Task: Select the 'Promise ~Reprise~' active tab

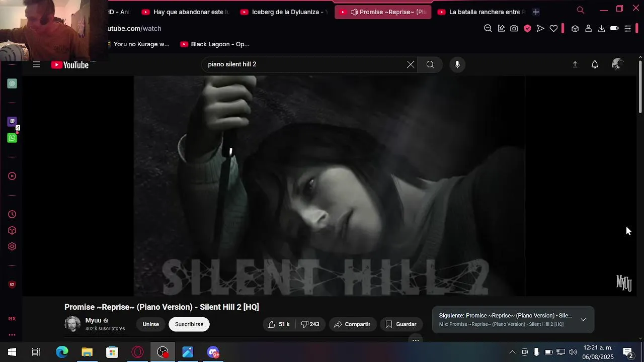Action: click(383, 12)
